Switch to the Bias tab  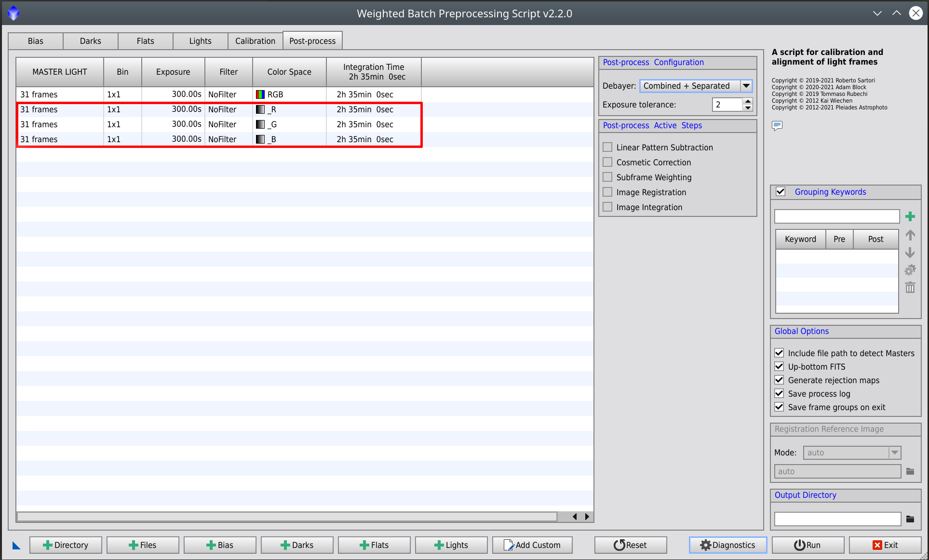coord(36,41)
